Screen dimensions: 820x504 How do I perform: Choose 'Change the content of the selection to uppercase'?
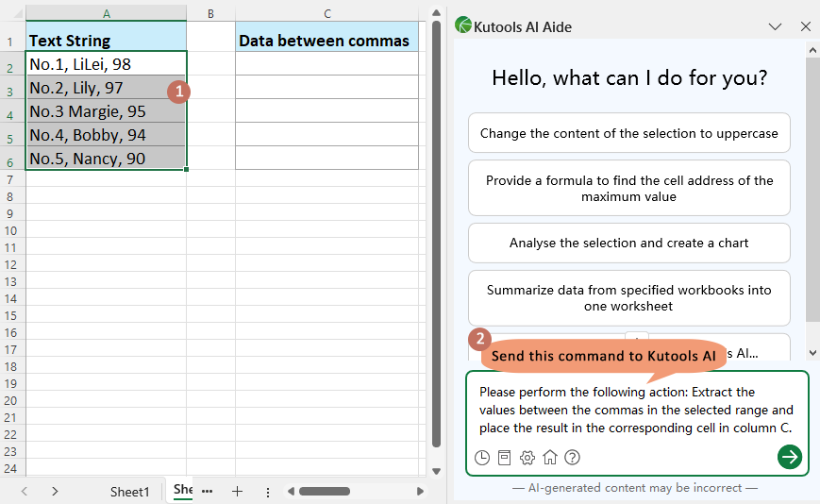pyautogui.click(x=628, y=133)
